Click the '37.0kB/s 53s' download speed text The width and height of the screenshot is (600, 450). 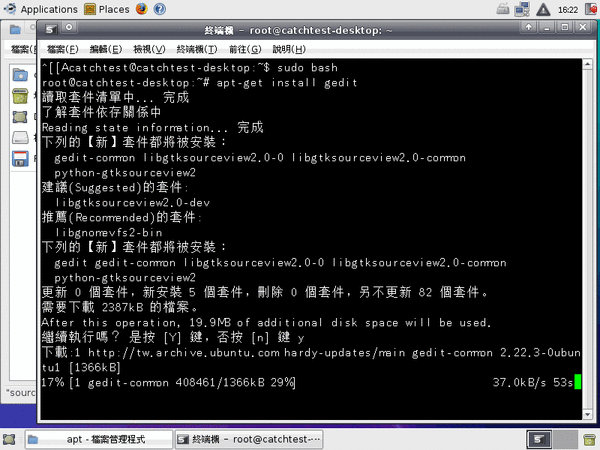(533, 382)
